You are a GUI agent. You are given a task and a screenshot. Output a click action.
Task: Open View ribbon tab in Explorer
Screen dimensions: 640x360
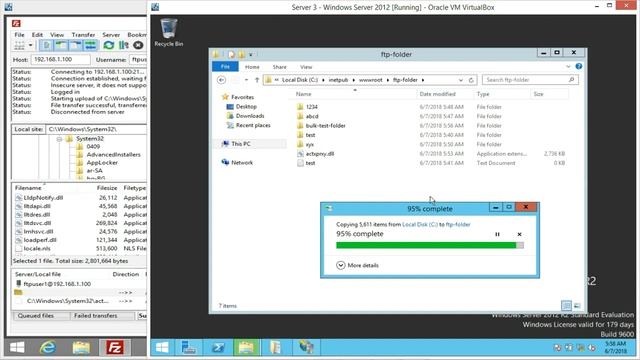(306, 67)
